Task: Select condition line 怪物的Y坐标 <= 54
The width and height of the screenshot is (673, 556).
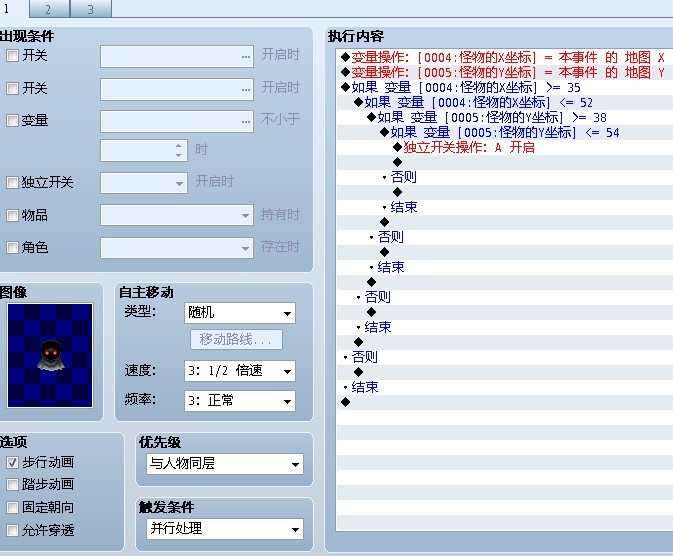Action: [505, 132]
